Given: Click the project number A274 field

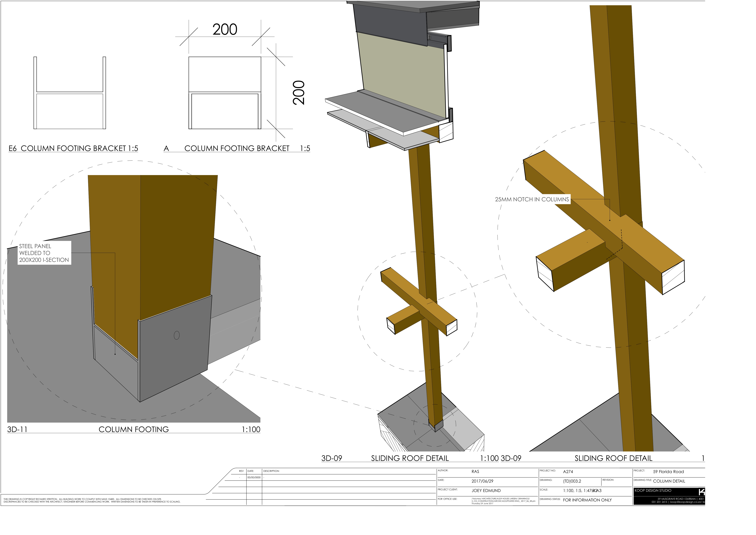Looking at the screenshot, I should [x=568, y=472].
